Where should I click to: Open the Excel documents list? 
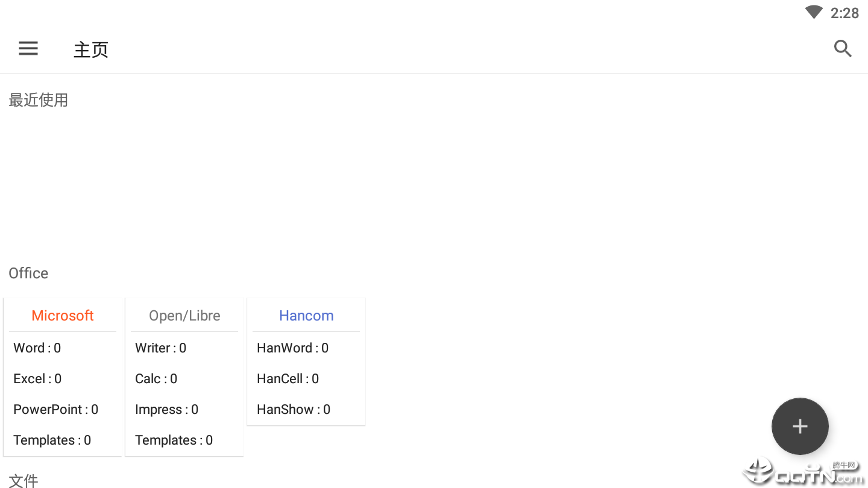pos(37,379)
